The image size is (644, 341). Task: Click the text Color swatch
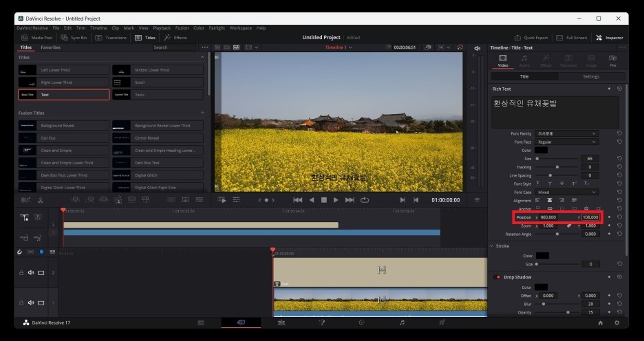pos(541,151)
